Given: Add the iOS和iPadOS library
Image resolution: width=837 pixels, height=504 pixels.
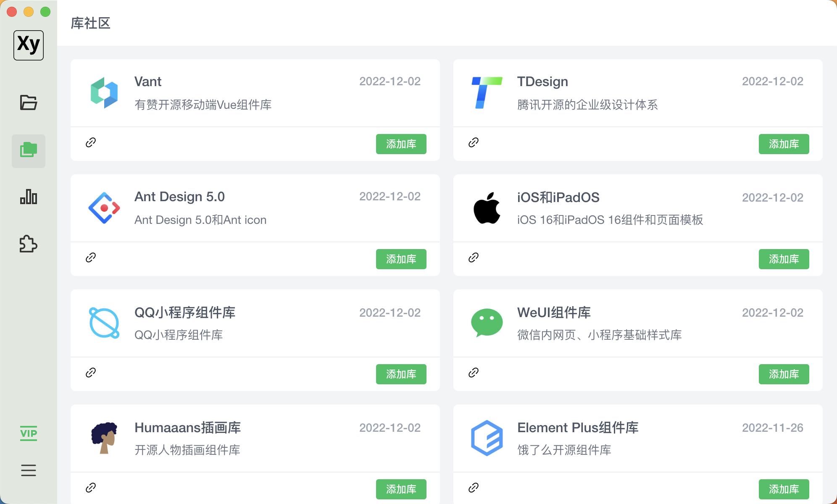Looking at the screenshot, I should point(784,259).
